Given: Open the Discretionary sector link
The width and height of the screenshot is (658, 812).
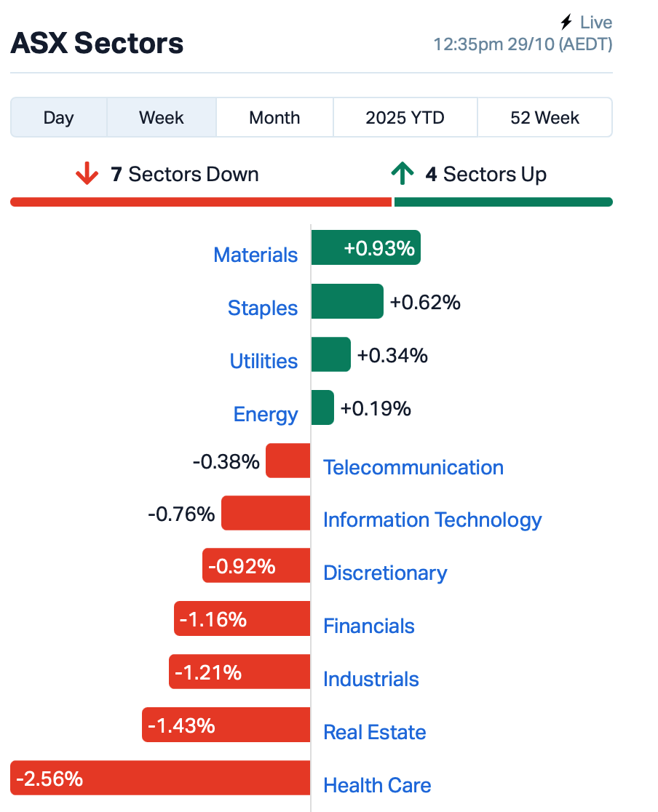Looking at the screenshot, I should pos(385,573).
